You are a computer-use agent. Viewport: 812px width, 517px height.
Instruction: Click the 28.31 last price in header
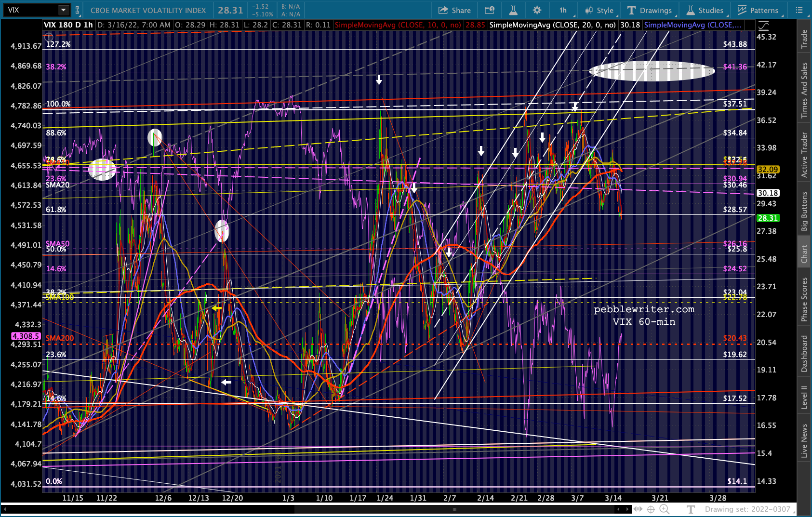[x=230, y=10]
